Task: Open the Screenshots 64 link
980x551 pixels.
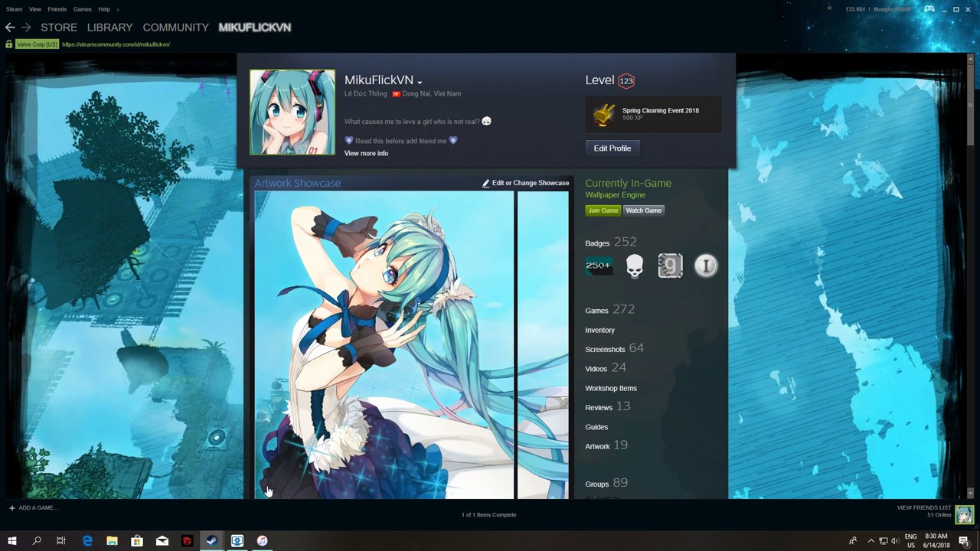Action: 615,348
